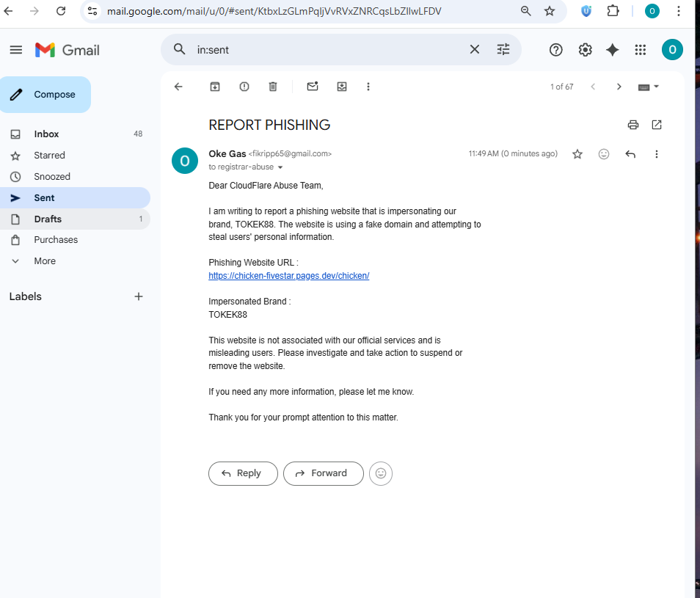The height and width of the screenshot is (598, 700).
Task: Open Gmail support help icon
Action: [555, 50]
